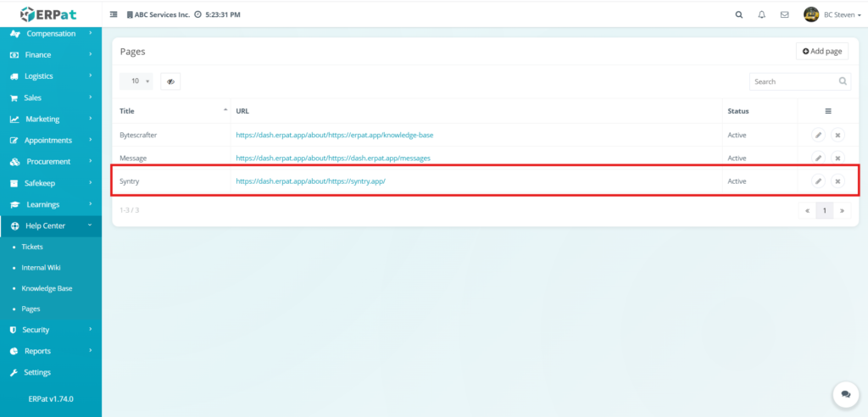Open the Message page messages URL link
868x417 pixels.
tap(332, 158)
